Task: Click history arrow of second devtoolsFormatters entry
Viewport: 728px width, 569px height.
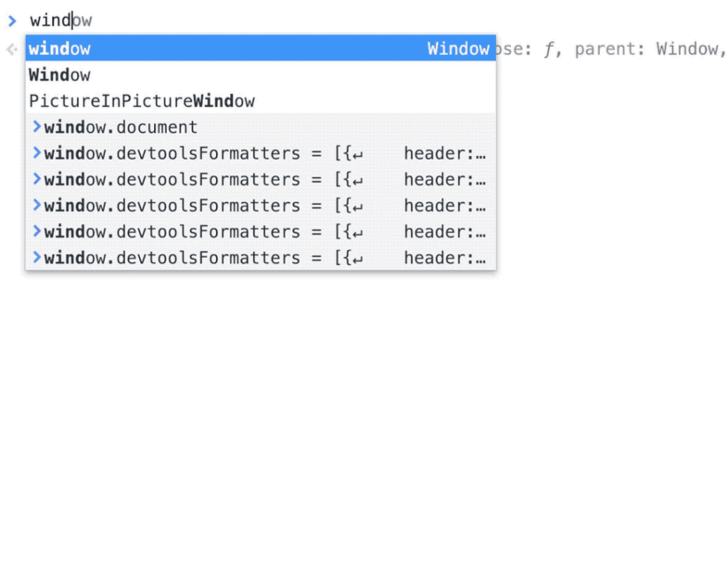Action: [36, 179]
